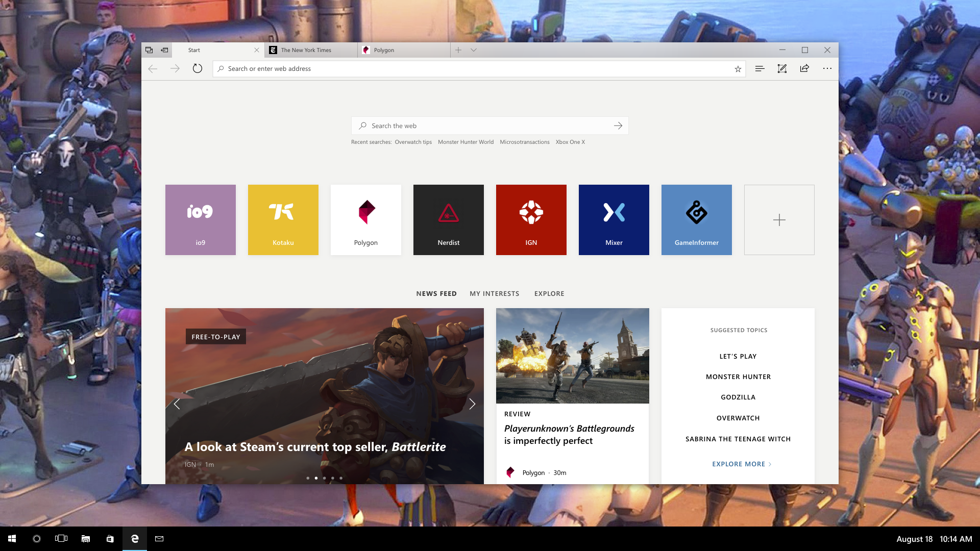Open the Battlerite headline story
Image resolution: width=980 pixels, height=551 pixels.
pyautogui.click(x=315, y=447)
